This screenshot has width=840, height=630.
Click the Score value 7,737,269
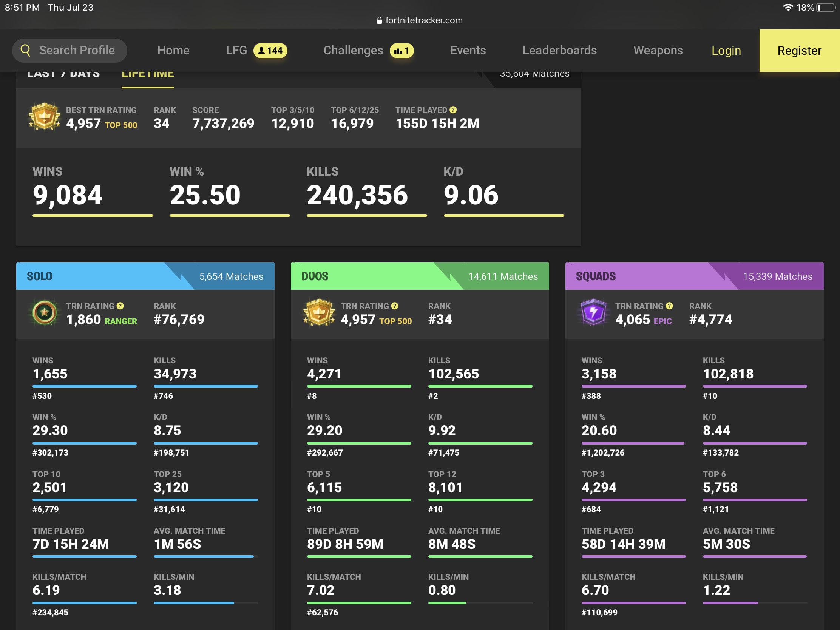(x=223, y=124)
